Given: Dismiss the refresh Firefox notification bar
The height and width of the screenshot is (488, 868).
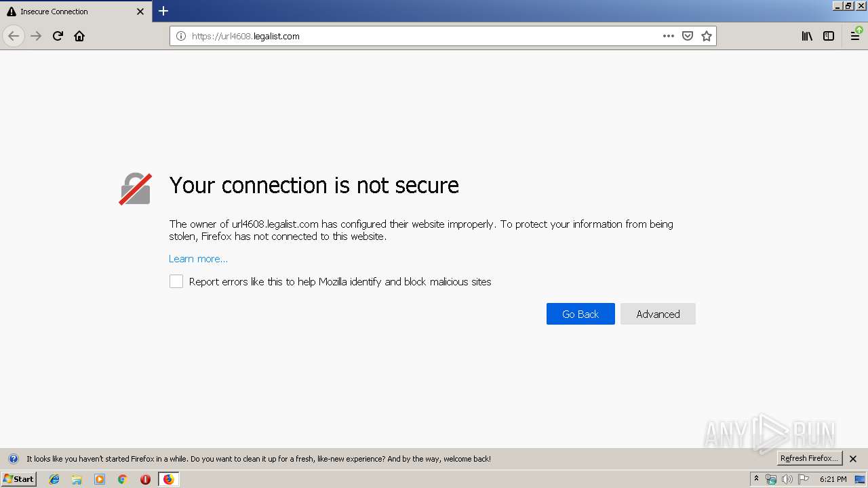Looking at the screenshot, I should point(853,459).
